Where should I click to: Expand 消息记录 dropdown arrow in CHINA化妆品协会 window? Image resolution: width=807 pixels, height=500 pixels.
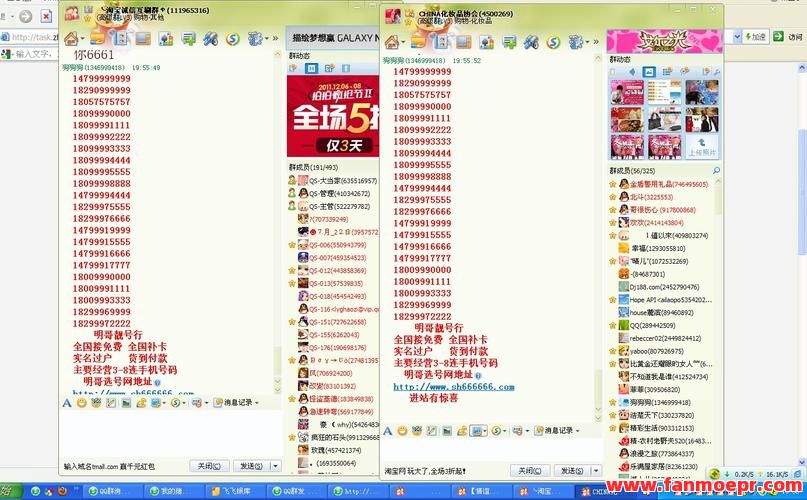point(577,430)
